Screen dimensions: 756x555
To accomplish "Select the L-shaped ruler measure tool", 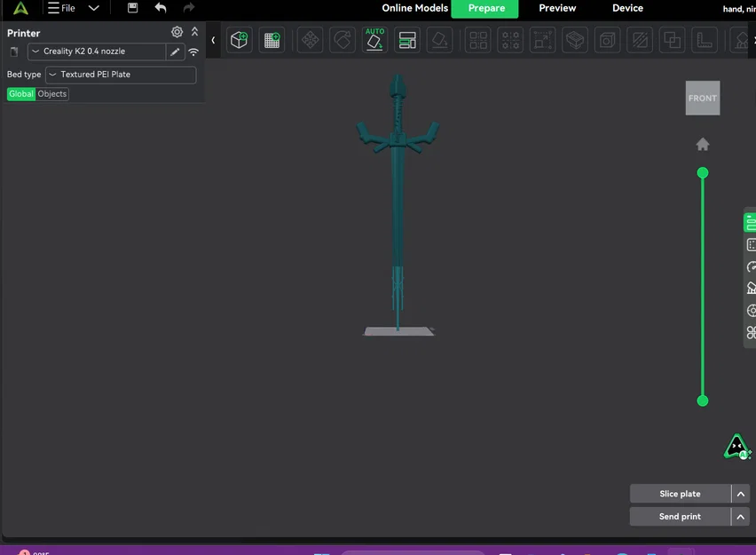I will (704, 40).
